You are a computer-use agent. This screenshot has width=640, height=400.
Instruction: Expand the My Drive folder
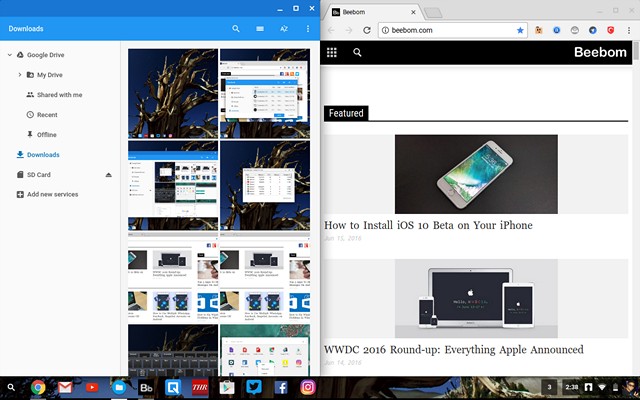[20, 75]
